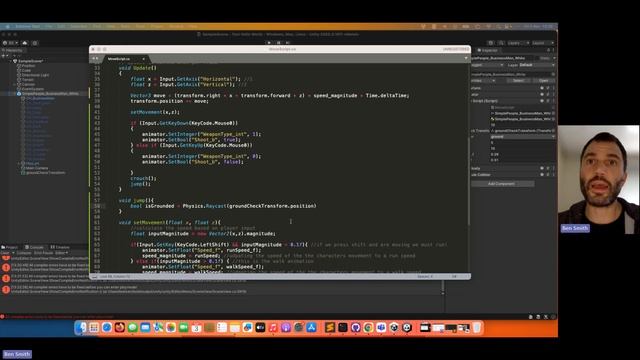The width and height of the screenshot is (640, 360).
Task: Open Trash from the Dock
Action: (477, 327)
